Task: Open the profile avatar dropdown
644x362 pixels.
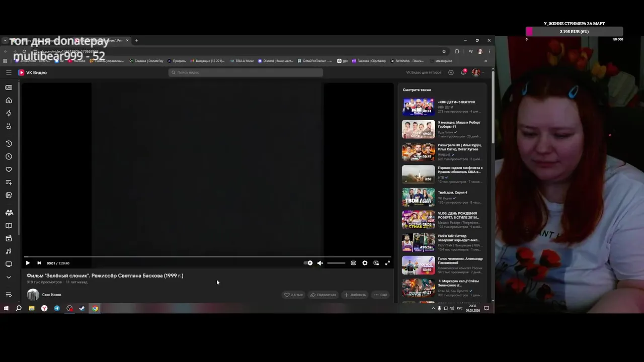Action: click(x=477, y=72)
